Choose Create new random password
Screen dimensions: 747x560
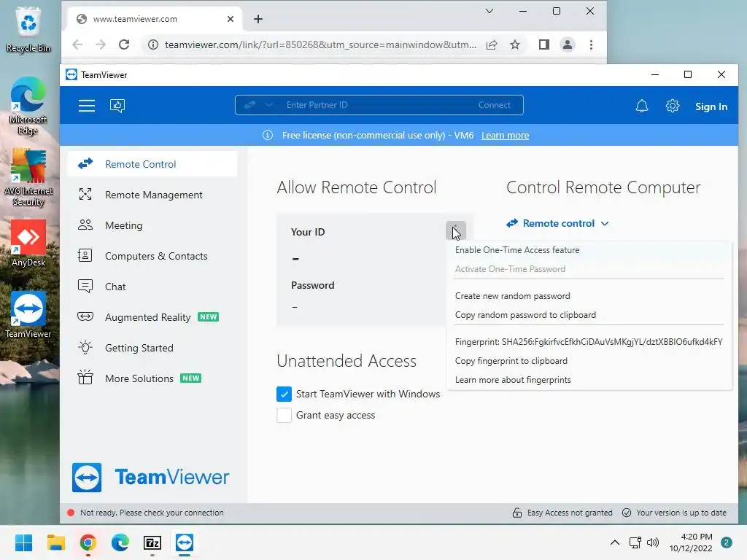513,296
